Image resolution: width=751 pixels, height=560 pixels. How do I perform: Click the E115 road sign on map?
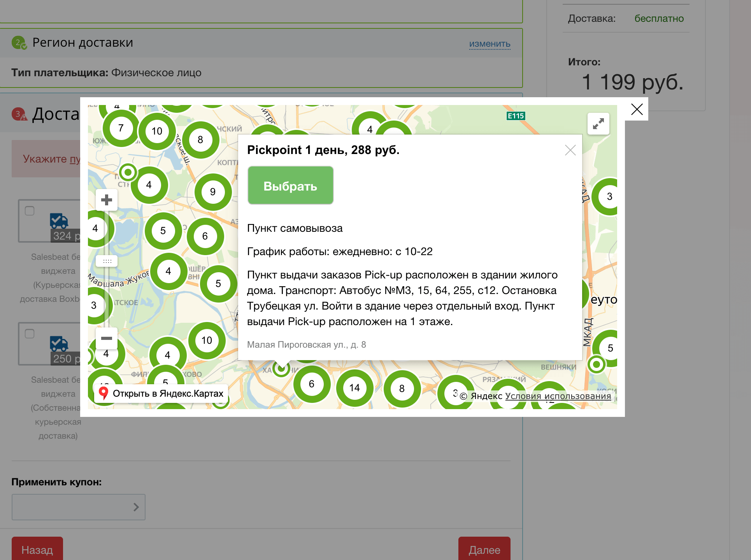point(516,116)
